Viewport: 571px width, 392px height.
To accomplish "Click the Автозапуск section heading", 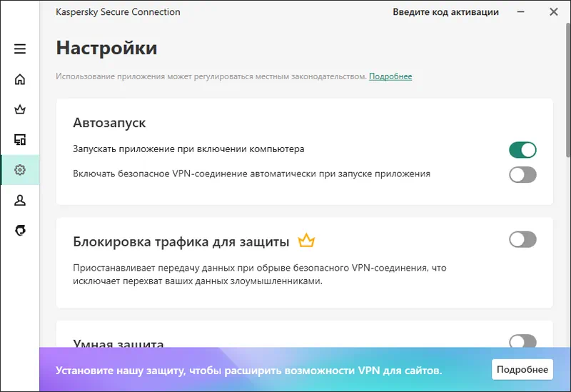I will click(x=109, y=123).
